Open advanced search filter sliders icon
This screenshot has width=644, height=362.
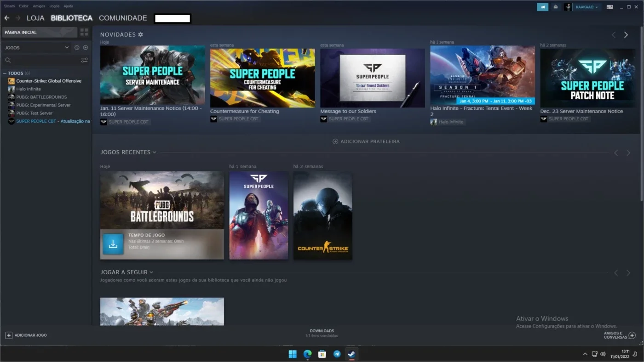pyautogui.click(x=84, y=60)
